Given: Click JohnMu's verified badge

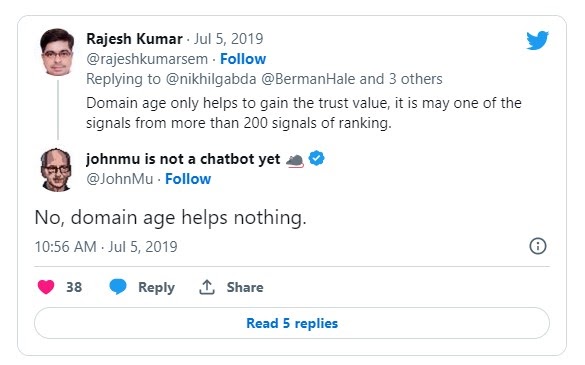Looking at the screenshot, I should click(x=316, y=158).
